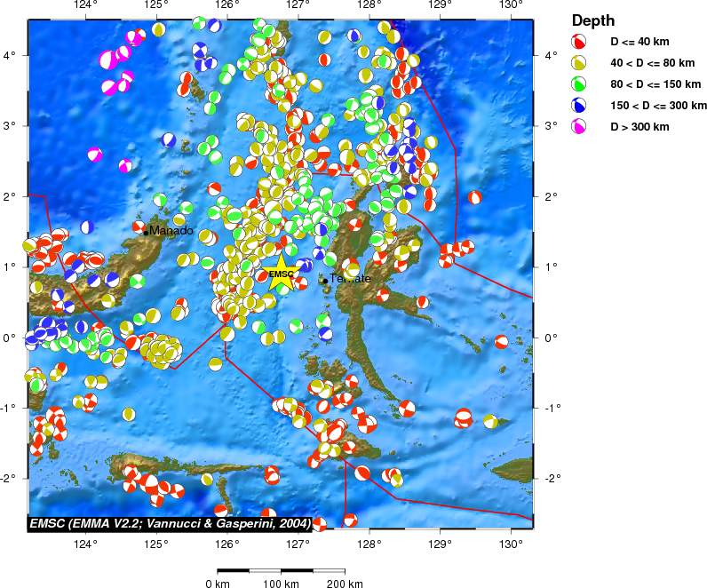This screenshot has width=707, height=588.
Task: Click the Ternate city name label
Action: pos(351,279)
